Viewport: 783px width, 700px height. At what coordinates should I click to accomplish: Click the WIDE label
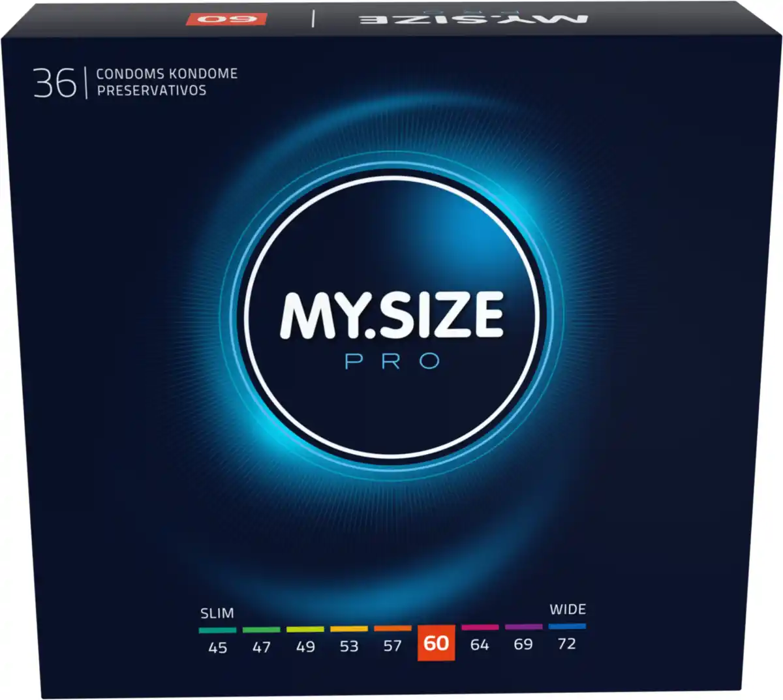click(x=568, y=609)
